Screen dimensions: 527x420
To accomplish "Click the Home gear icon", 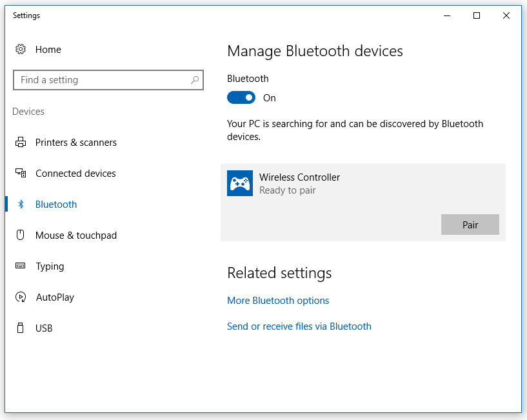I will point(21,49).
